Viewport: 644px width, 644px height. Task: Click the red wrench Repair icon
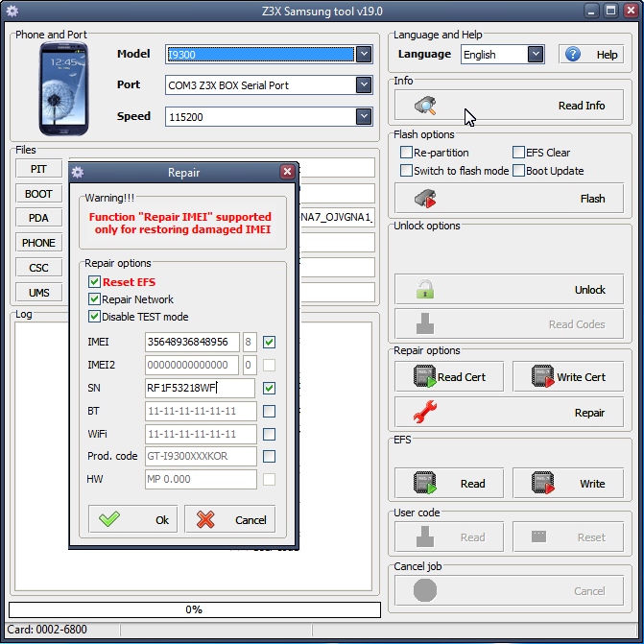(x=425, y=412)
